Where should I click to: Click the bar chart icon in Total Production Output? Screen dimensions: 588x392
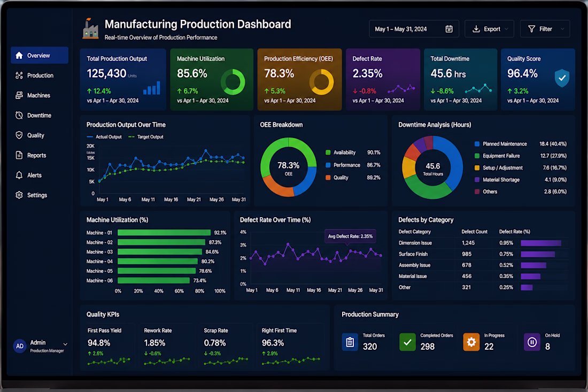pyautogui.click(x=152, y=88)
